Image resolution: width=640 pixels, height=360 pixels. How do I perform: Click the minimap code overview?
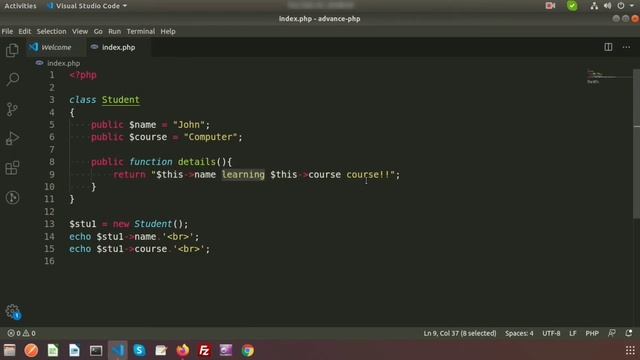point(608,77)
